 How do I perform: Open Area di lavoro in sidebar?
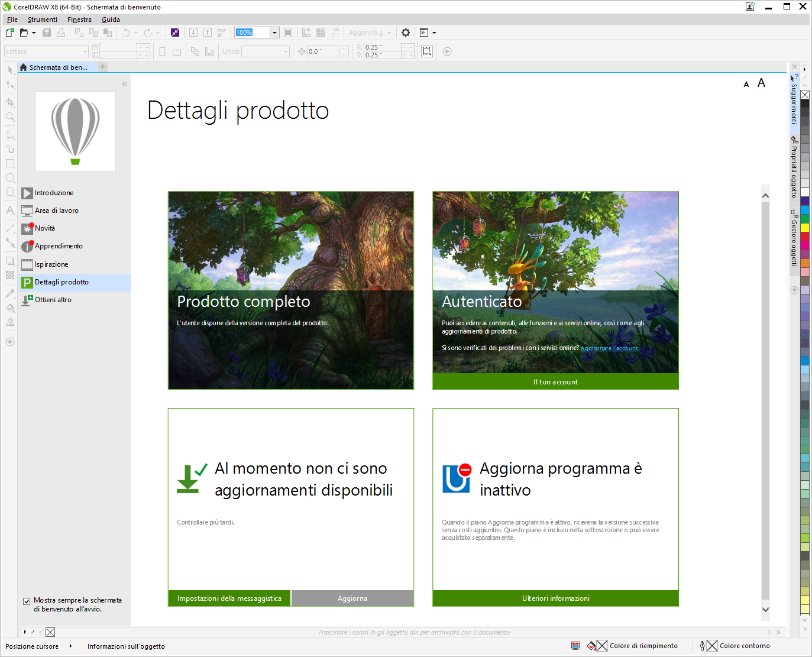(x=74, y=211)
